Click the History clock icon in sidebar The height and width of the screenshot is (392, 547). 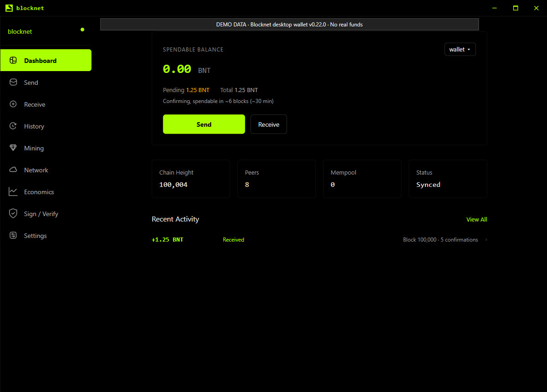tap(13, 126)
